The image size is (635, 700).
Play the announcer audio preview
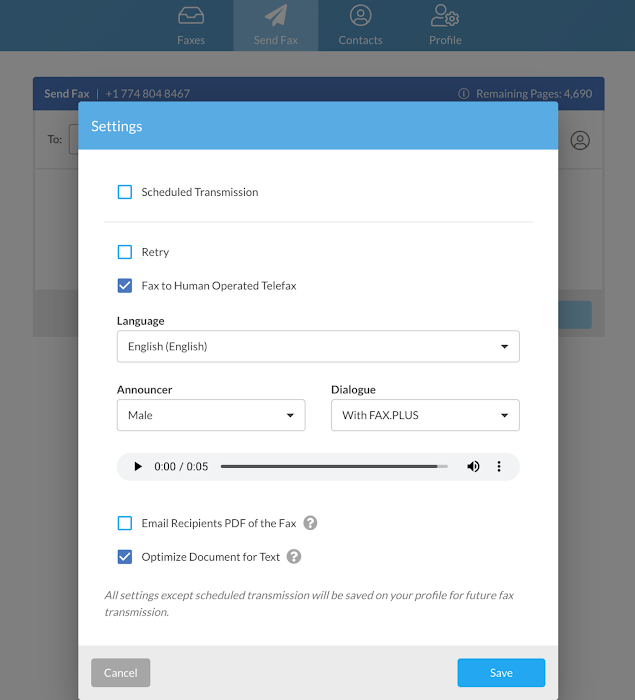tap(138, 467)
